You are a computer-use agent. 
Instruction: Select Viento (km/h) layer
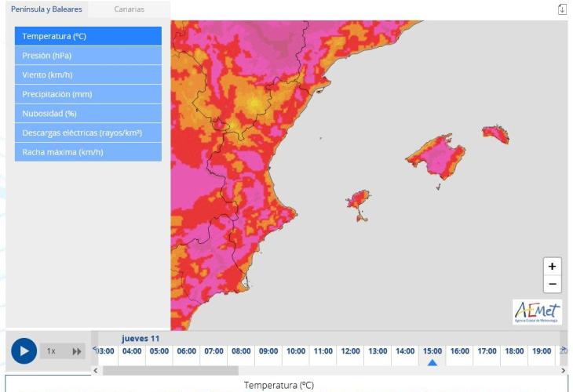tap(88, 74)
